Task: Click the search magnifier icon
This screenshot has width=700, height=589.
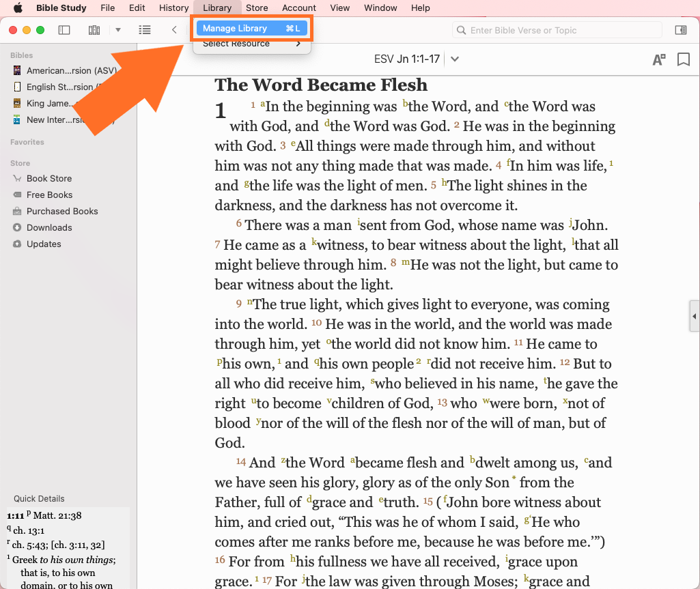Action: (461, 30)
